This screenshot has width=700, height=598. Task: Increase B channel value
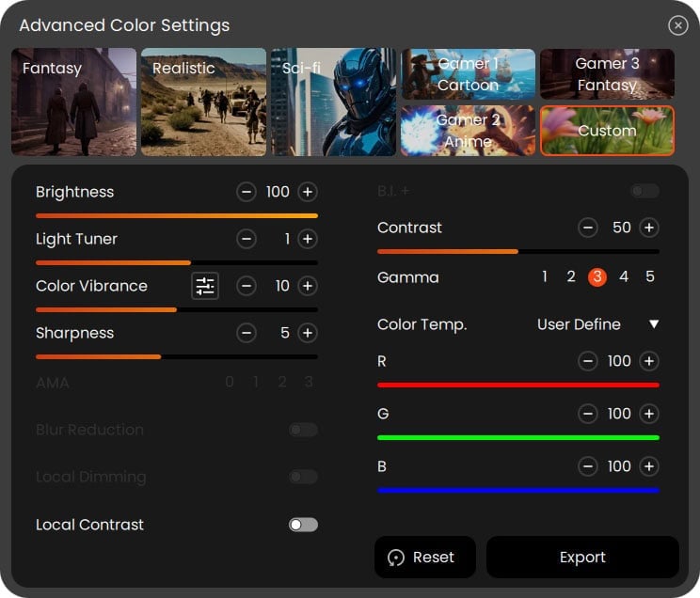(649, 466)
